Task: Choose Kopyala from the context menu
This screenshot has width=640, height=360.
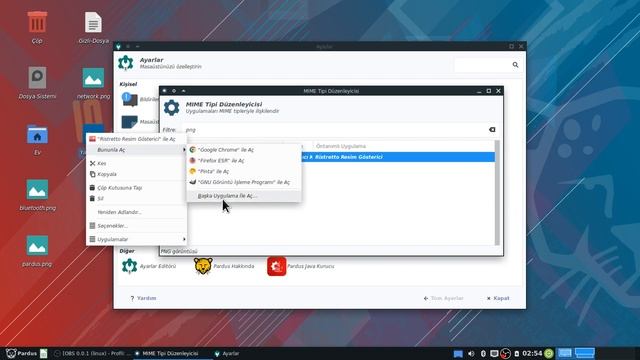Action: pos(136,174)
